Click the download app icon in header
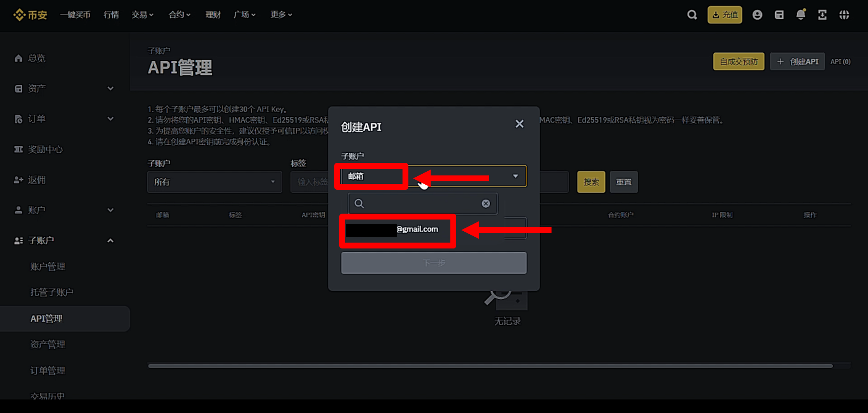This screenshot has width=868, height=413. click(x=822, y=15)
